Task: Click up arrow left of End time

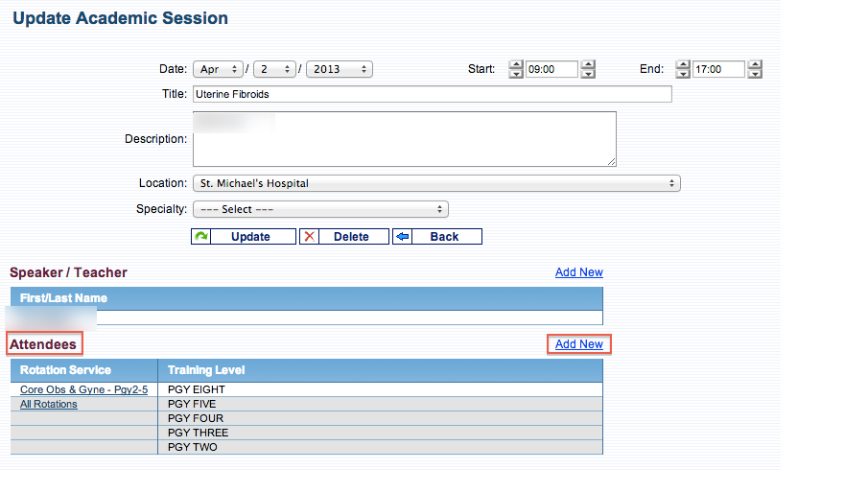Action: click(x=683, y=65)
